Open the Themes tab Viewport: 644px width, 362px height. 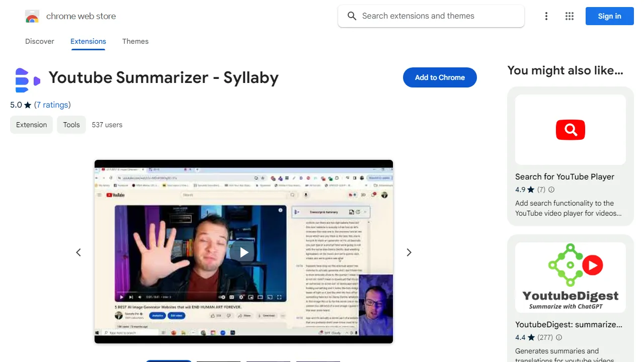click(x=135, y=41)
